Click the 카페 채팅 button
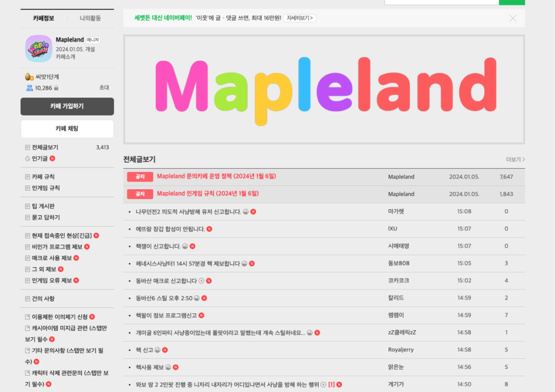This screenshot has width=555, height=392. click(x=67, y=128)
